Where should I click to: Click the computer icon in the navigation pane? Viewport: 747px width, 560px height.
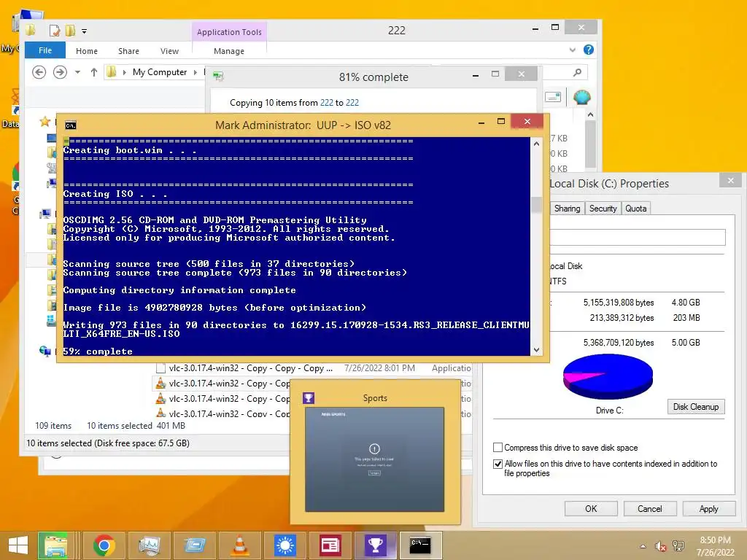click(45, 214)
